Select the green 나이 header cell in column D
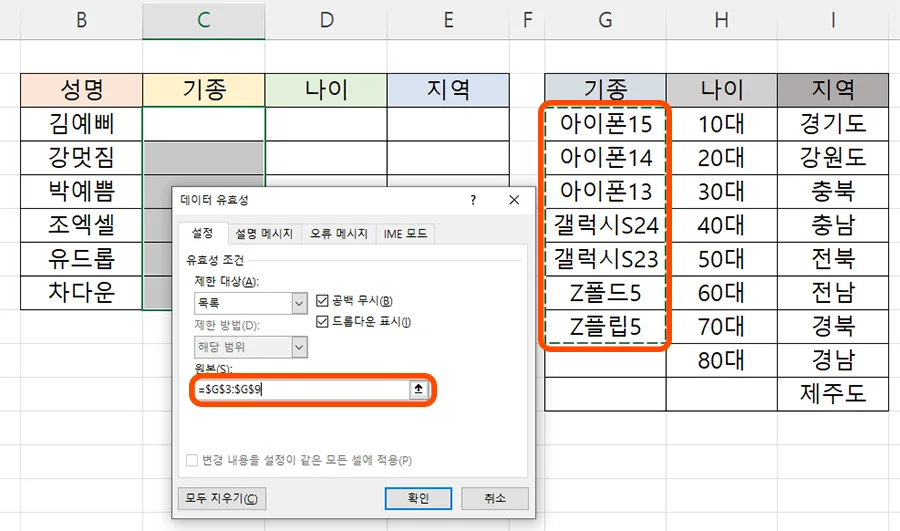The image size is (900, 531). [x=326, y=90]
